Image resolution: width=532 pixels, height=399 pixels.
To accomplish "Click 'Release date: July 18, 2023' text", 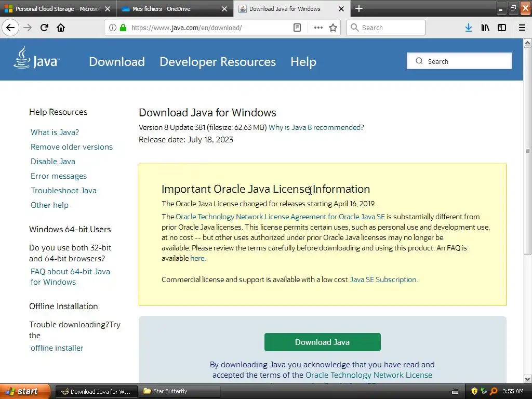I will click(x=186, y=139).
